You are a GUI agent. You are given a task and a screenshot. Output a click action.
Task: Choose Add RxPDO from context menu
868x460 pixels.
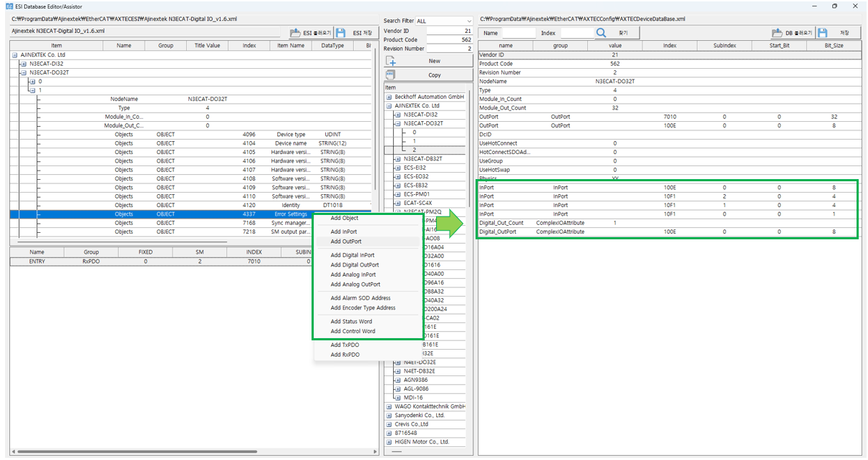click(x=367, y=355)
